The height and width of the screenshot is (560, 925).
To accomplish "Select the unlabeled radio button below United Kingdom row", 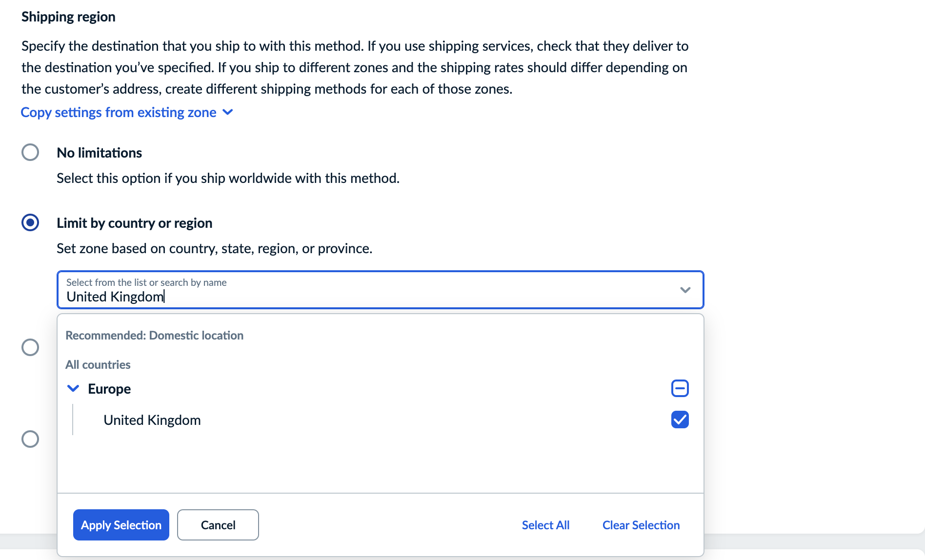I will click(x=30, y=439).
